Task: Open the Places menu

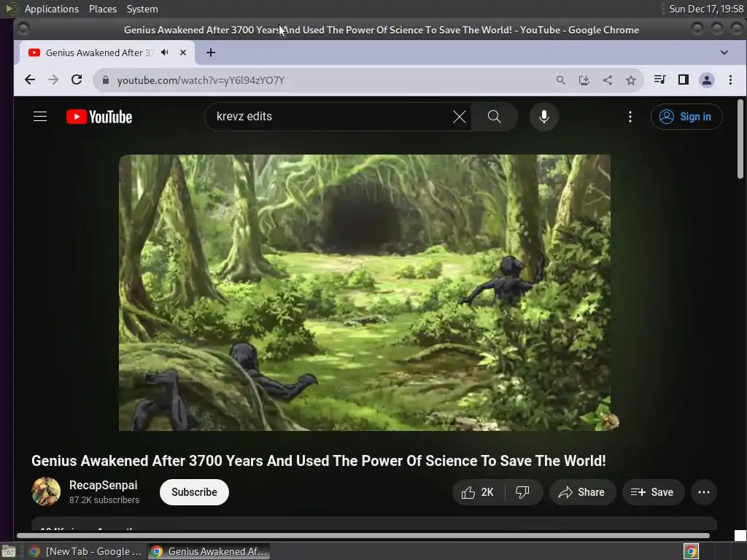Action: tap(103, 9)
